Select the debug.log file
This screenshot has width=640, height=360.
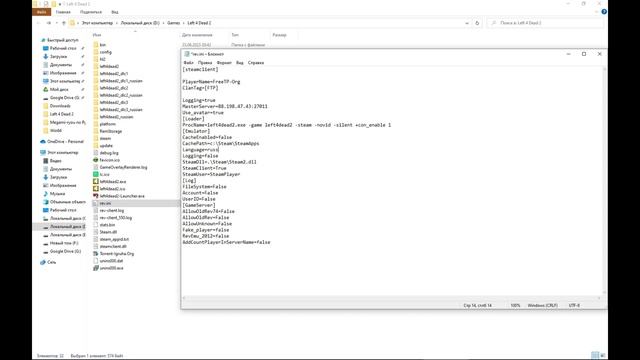(109, 153)
